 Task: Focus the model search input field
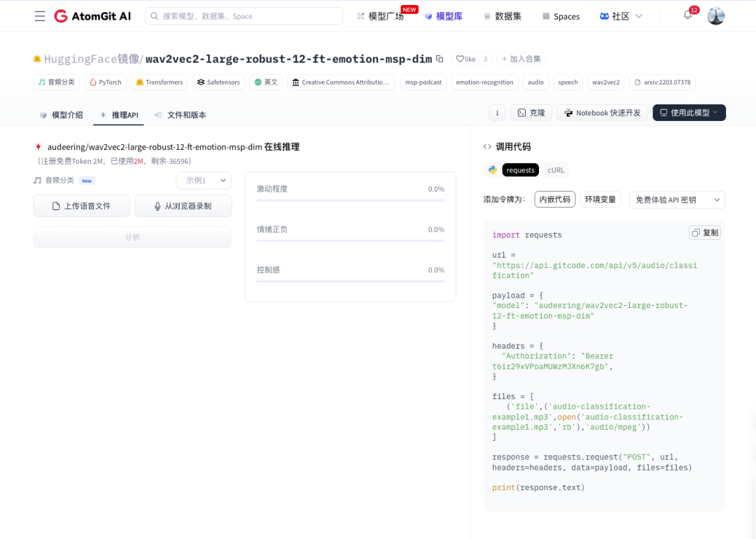pyautogui.click(x=244, y=16)
